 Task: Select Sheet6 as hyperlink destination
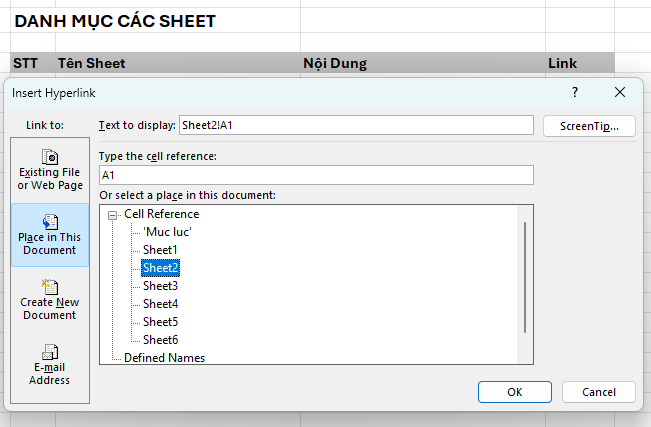(160, 340)
